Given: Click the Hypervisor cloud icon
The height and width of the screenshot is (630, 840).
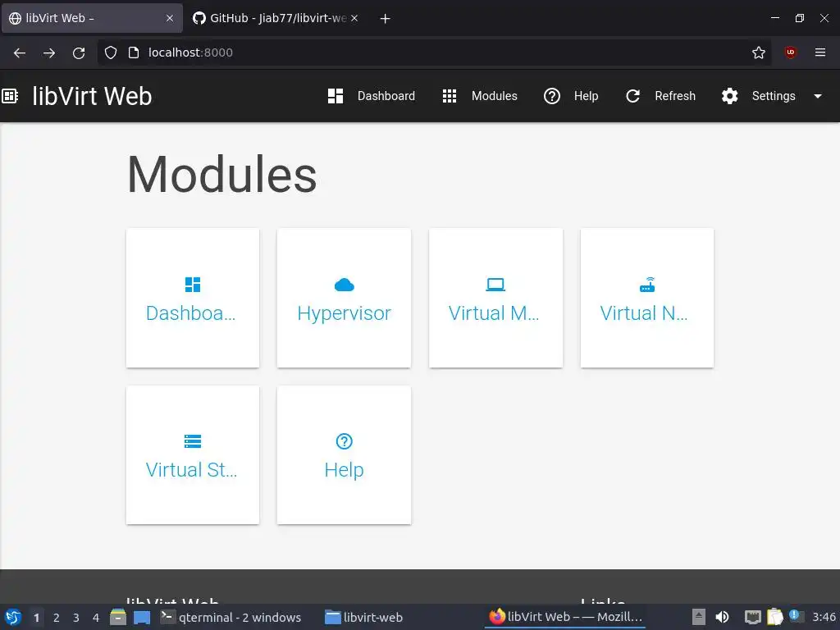Looking at the screenshot, I should click(344, 285).
